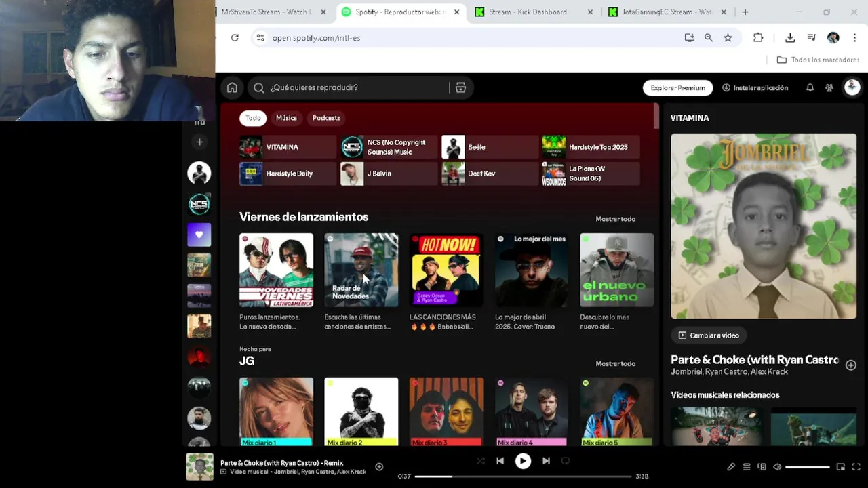Click the main content scrollbar thumb
The height and width of the screenshot is (488, 868).
(x=656, y=116)
